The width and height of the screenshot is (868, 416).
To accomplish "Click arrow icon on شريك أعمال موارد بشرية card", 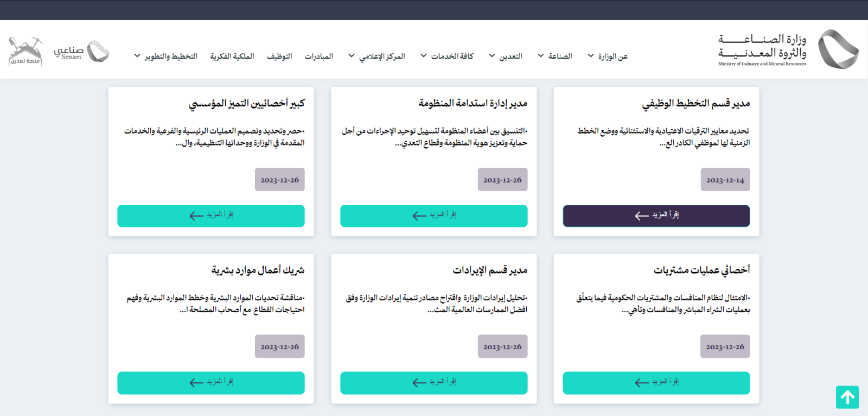I will coord(196,382).
